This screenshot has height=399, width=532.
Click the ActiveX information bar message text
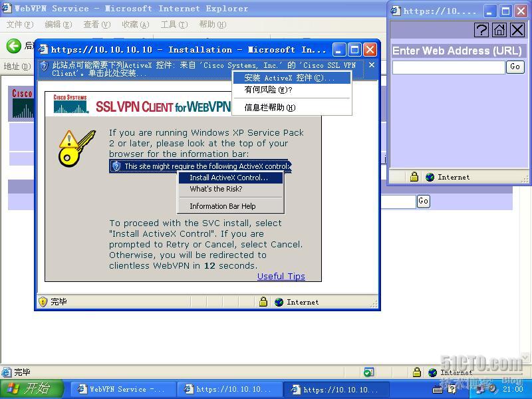203,69
